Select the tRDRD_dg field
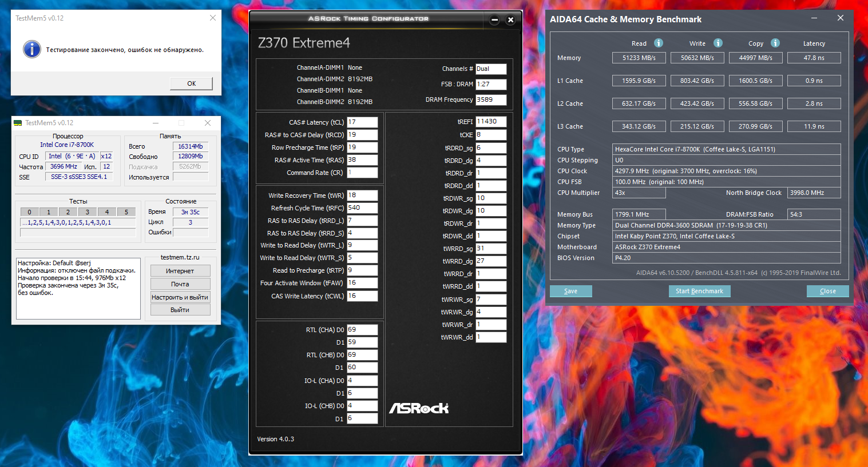Screen dimensions: 868x467 coord(491,161)
